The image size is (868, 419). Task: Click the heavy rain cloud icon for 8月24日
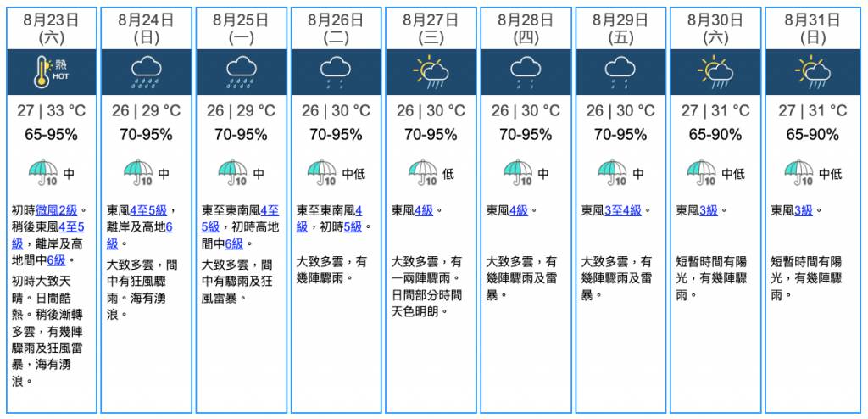coord(146,74)
